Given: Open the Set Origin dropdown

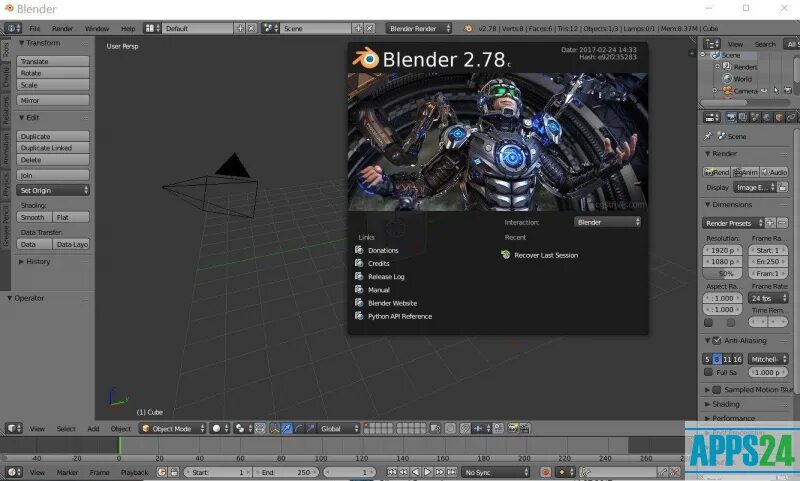Looking at the screenshot, I should pos(53,190).
